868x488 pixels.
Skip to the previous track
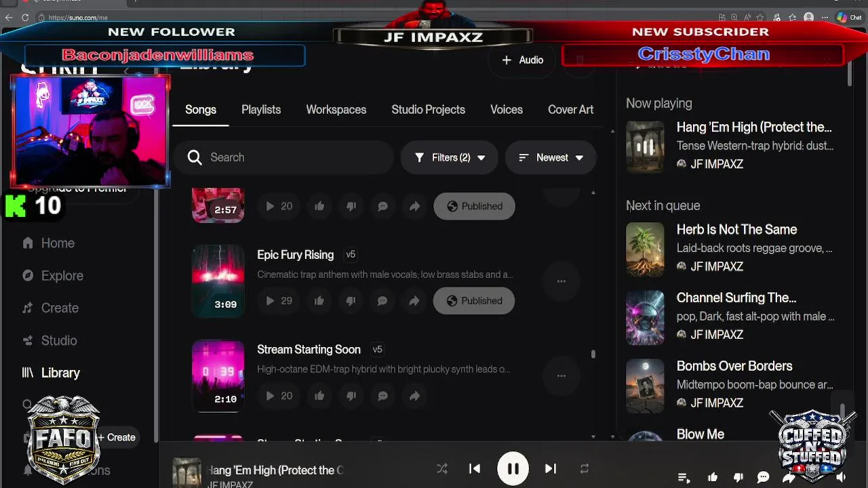[475, 468]
